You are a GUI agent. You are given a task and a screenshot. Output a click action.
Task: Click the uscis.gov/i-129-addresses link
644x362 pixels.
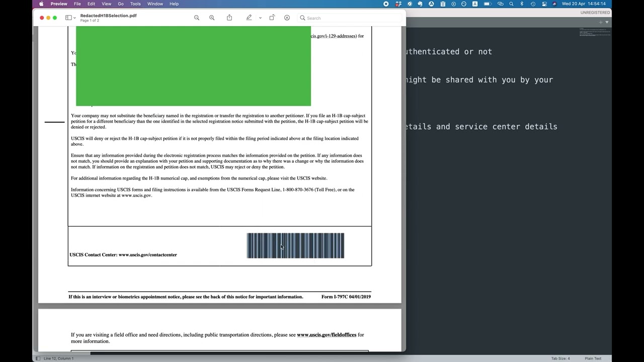click(334, 36)
